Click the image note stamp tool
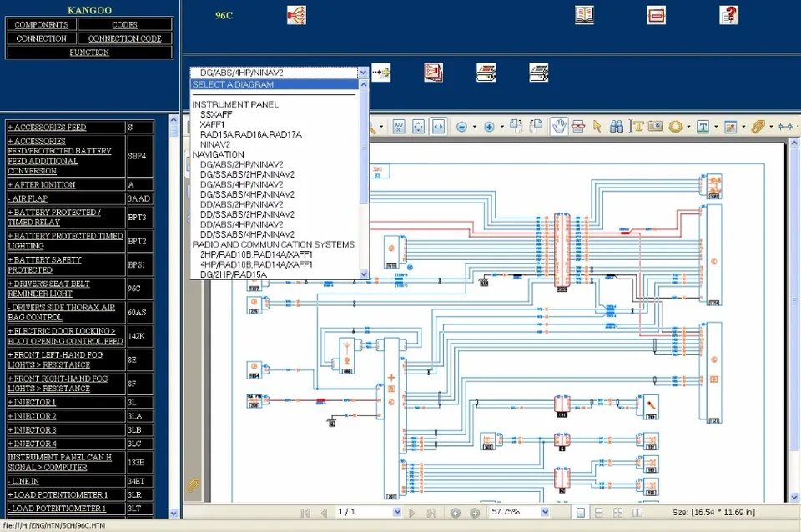Screen dimensions: 801x532 pos(731,127)
